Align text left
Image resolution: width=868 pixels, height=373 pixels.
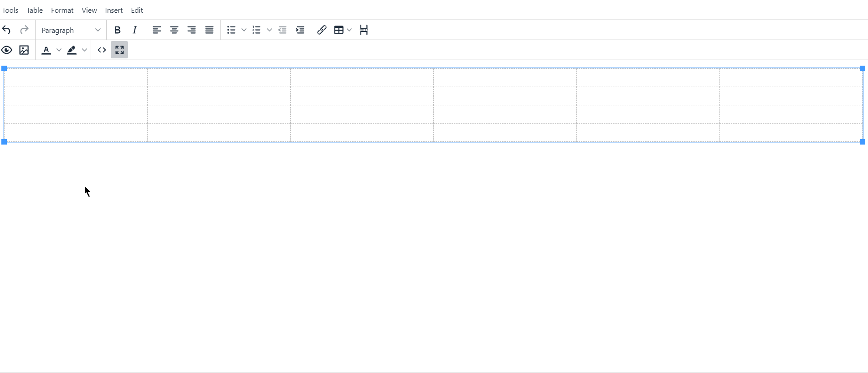(157, 30)
